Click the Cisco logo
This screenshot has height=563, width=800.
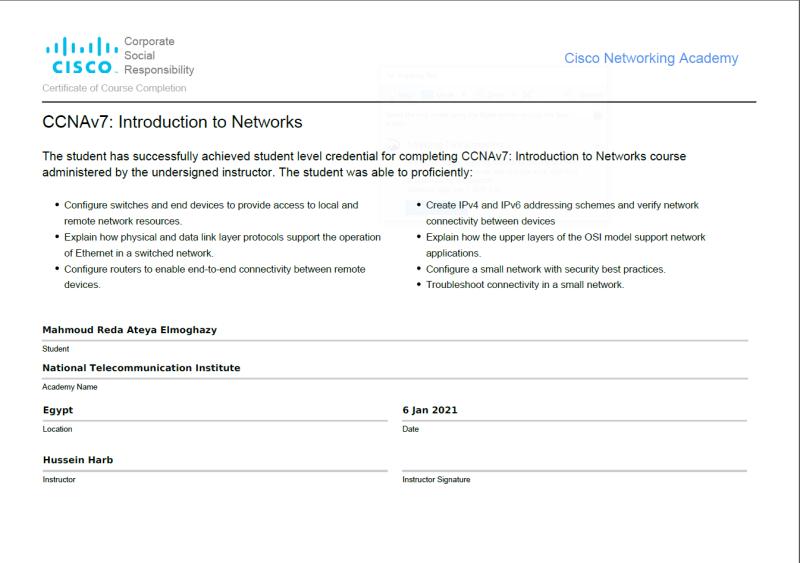81,55
